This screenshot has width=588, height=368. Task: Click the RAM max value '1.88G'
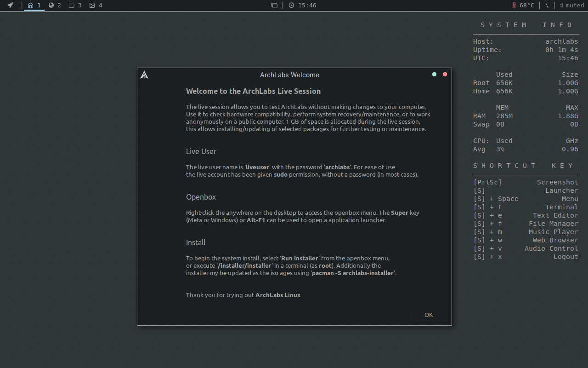[568, 116]
